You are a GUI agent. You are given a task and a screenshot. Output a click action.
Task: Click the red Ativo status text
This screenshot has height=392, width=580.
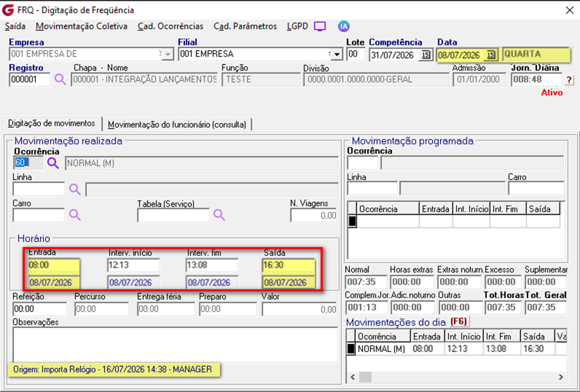point(552,92)
